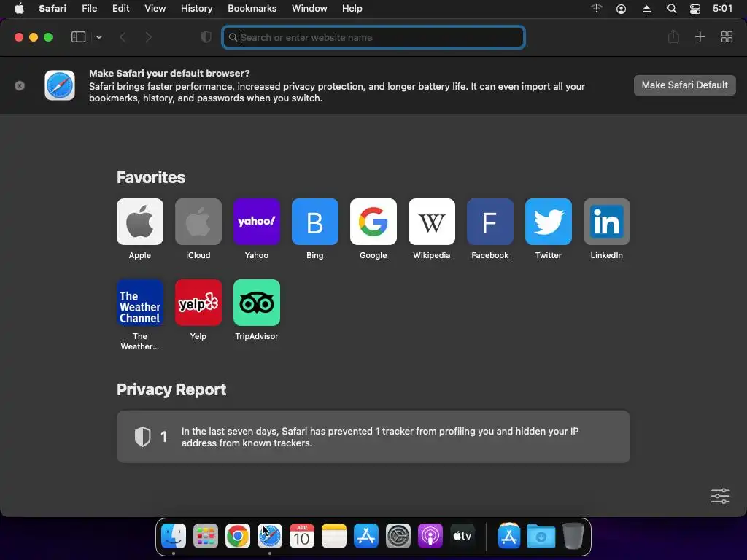Open the Apple logo system menu
This screenshot has width=747, height=560.
19,9
